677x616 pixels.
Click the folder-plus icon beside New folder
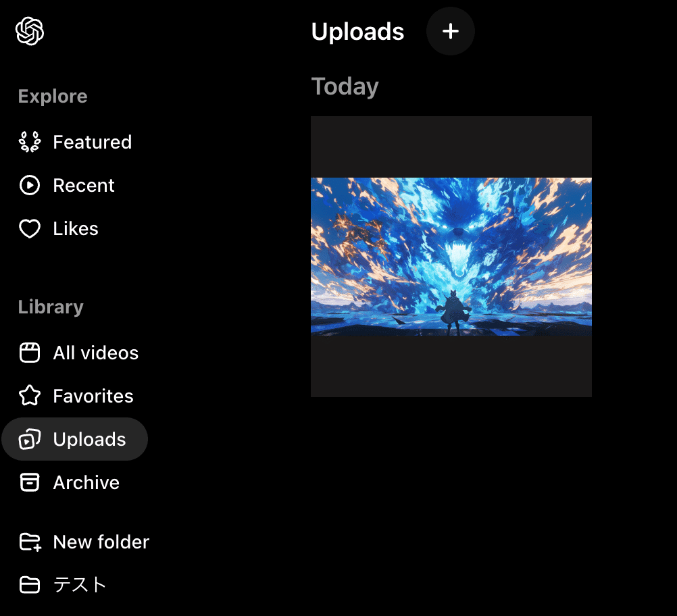30,542
